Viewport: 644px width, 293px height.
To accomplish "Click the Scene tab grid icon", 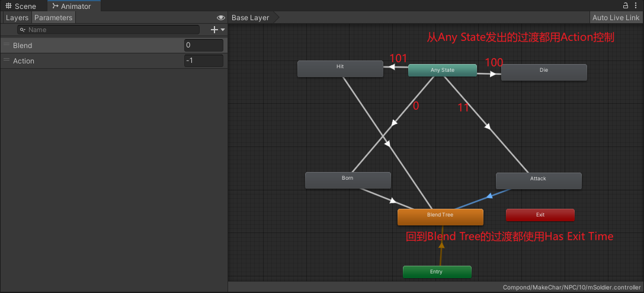I will [8, 6].
